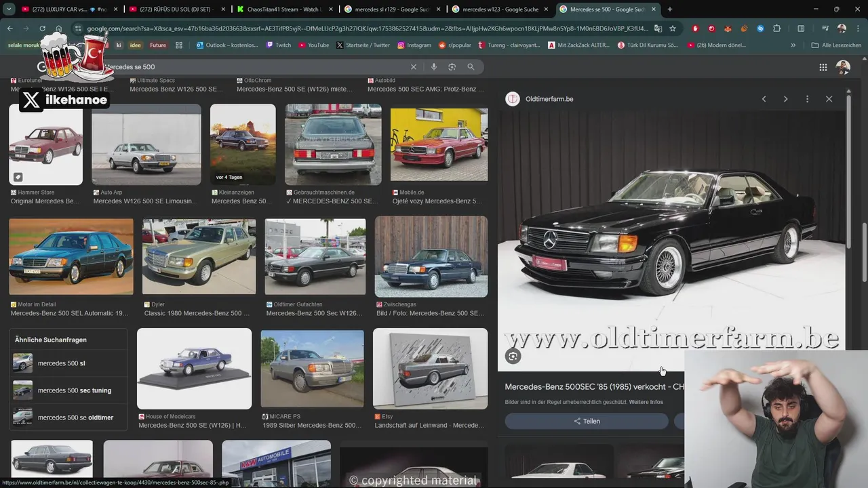Open the Future bookmark folder
Image resolution: width=868 pixels, height=488 pixels.
[x=157, y=45]
